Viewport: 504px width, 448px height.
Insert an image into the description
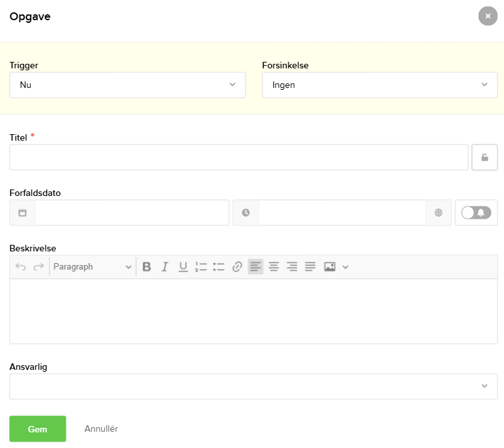click(x=329, y=267)
